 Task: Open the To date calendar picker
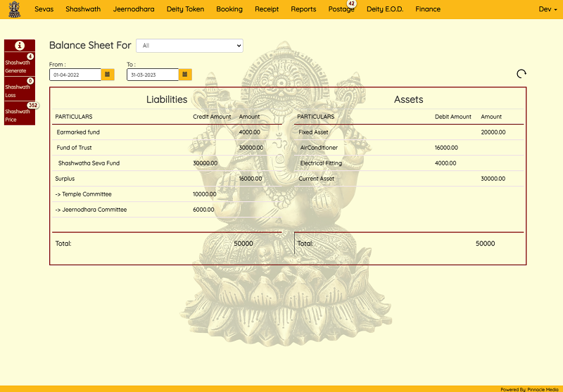[x=185, y=74]
